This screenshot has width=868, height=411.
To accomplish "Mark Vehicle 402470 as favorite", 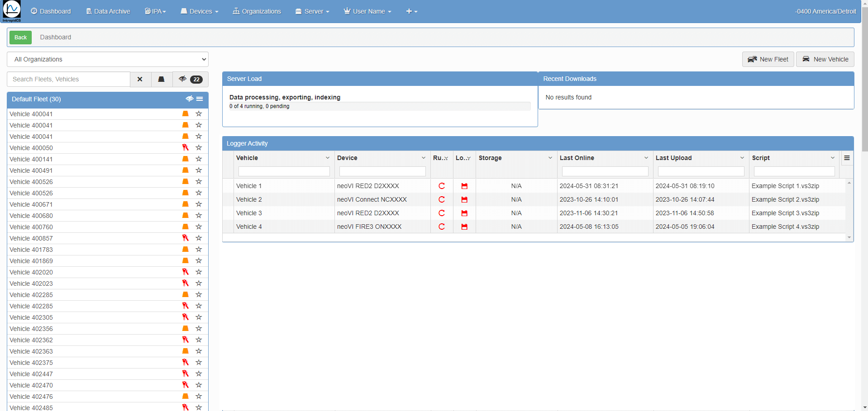I will point(199,385).
